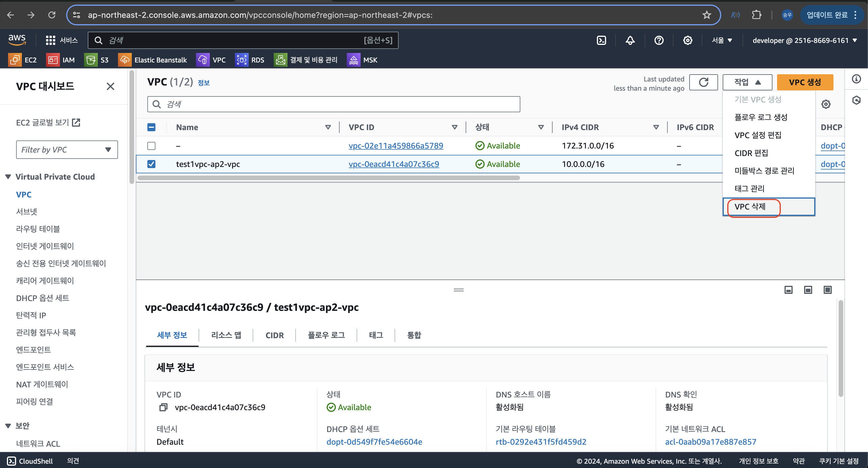Open the 서울 region selector dropdown
Image resolution: width=868 pixels, height=468 pixels.
click(x=722, y=40)
